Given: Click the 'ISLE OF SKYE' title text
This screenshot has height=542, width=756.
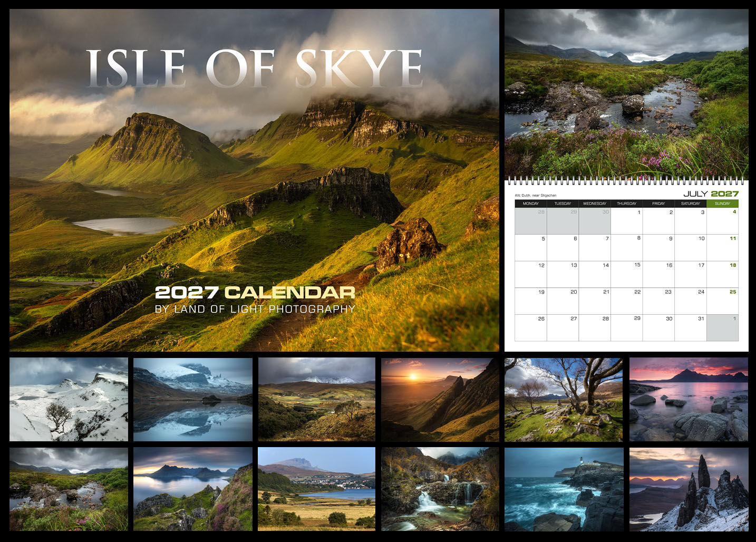Looking at the screenshot, I should point(254,69).
